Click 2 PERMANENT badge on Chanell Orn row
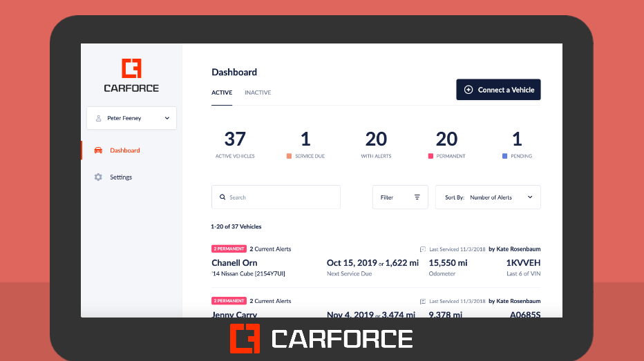 pos(229,248)
